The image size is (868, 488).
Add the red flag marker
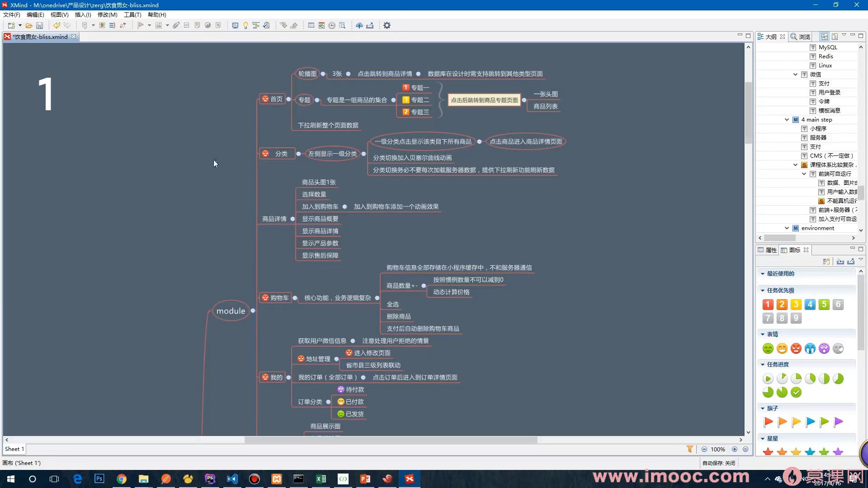coord(768,422)
